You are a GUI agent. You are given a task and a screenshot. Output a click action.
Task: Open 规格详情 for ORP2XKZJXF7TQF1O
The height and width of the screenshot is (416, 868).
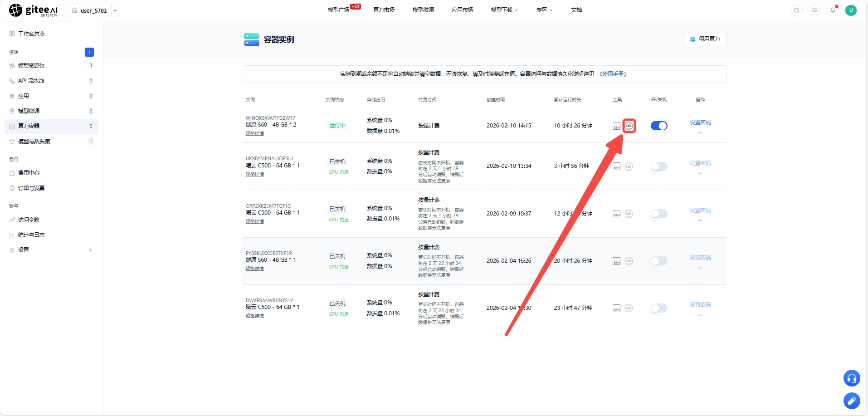(x=254, y=221)
